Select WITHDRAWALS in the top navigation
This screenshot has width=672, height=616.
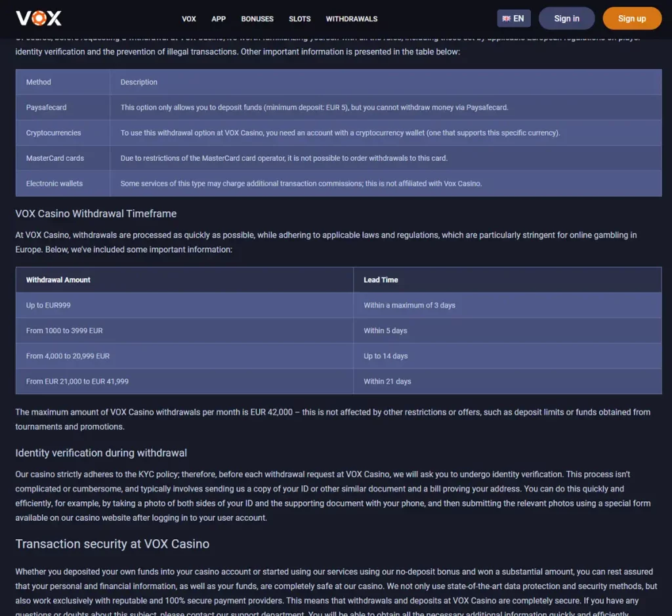[351, 19]
